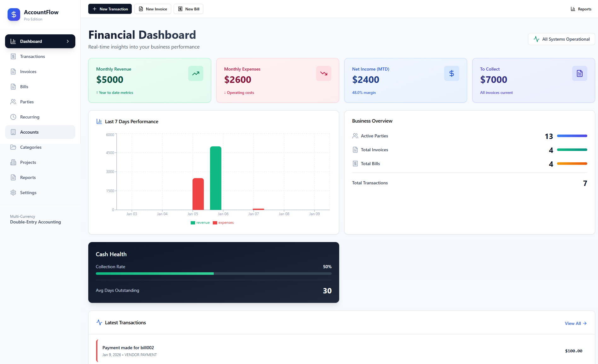Click the Monthly Expenses $2600 value
Image resolution: width=598 pixels, height=364 pixels.
click(x=238, y=80)
